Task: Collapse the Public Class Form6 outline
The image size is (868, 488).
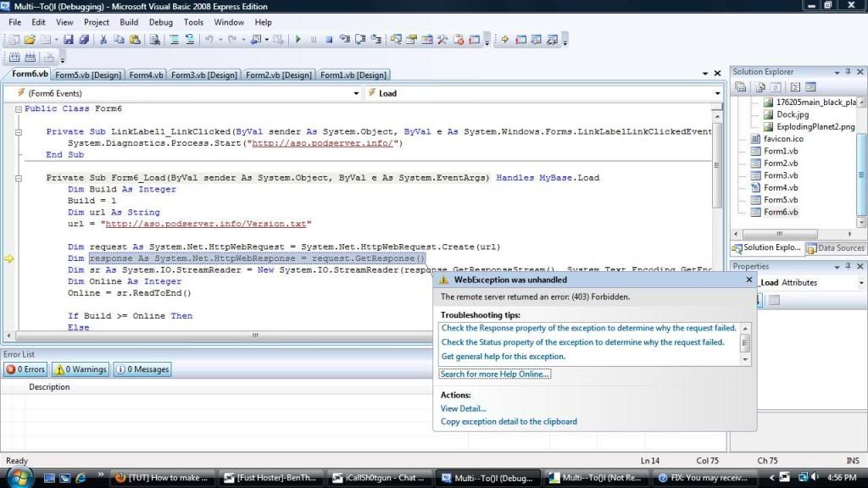Action: [x=19, y=109]
